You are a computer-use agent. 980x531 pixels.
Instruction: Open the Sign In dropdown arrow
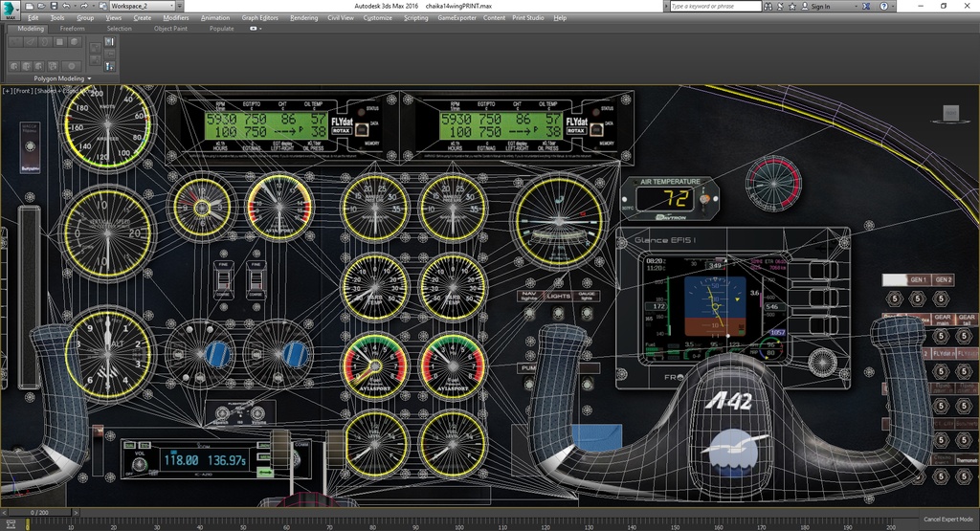click(x=856, y=7)
